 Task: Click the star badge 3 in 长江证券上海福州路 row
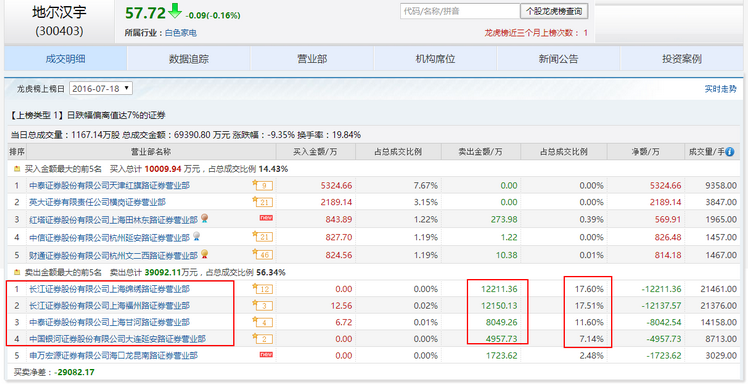pyautogui.click(x=262, y=305)
